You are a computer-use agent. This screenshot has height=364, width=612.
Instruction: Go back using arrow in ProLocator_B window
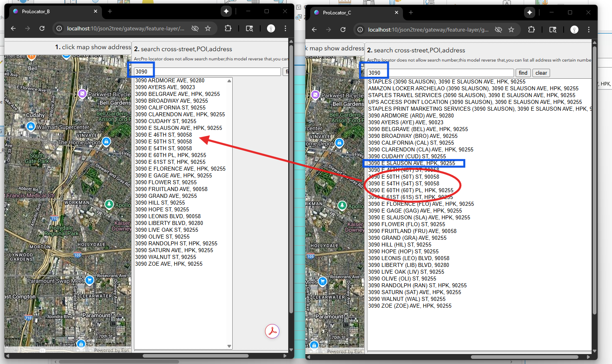[x=13, y=28]
